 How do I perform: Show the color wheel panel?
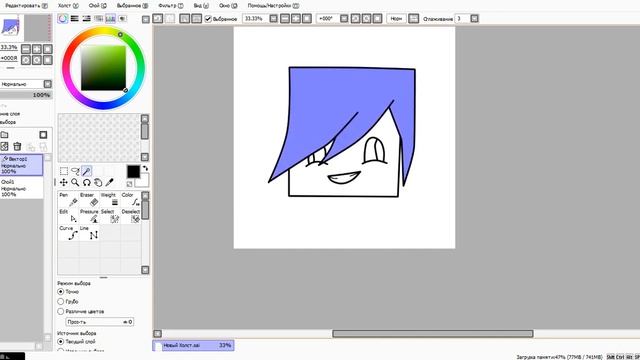(x=62, y=18)
